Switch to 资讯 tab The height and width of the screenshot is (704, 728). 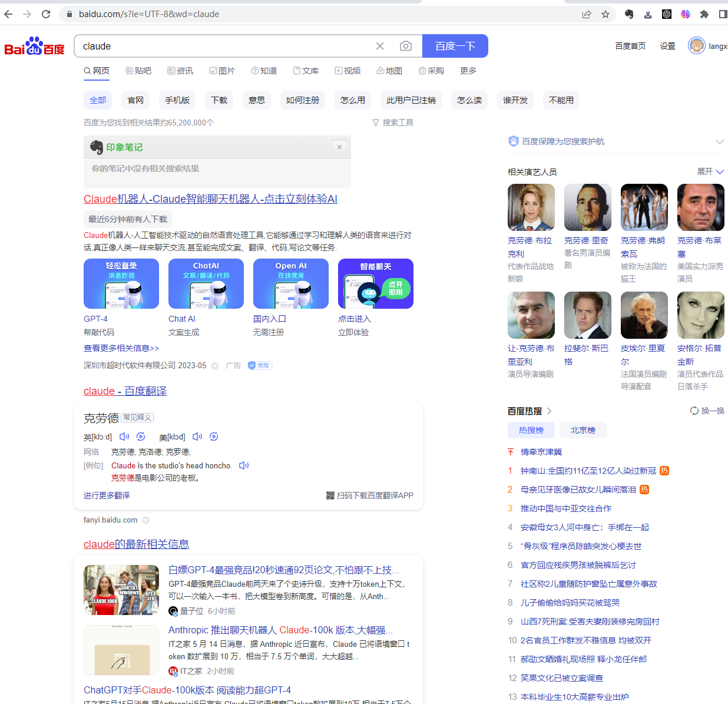pos(180,71)
